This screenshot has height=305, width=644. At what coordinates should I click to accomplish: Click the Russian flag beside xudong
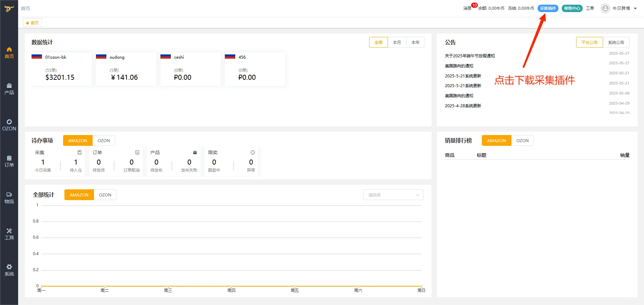pos(101,56)
